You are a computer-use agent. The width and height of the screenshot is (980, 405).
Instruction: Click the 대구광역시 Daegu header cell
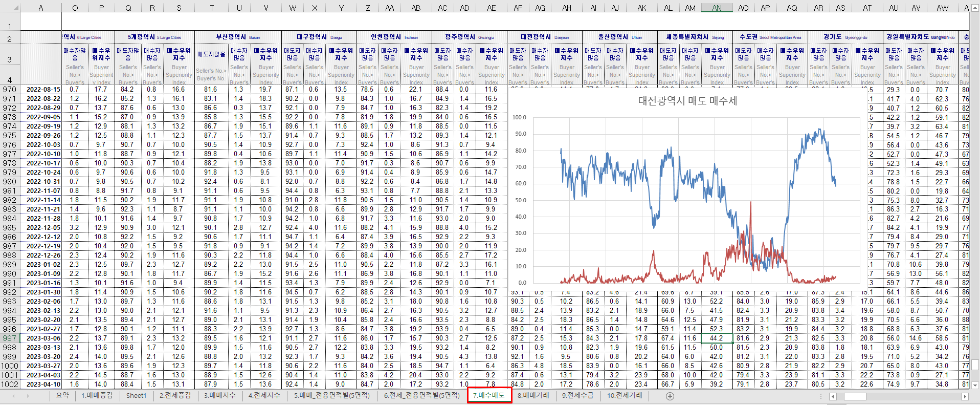tap(319, 37)
